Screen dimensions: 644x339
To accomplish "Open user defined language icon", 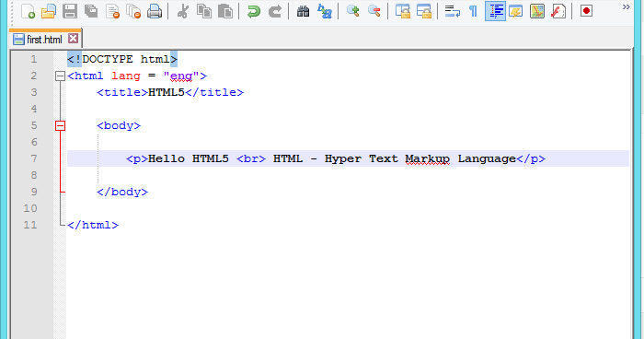I will (x=516, y=11).
